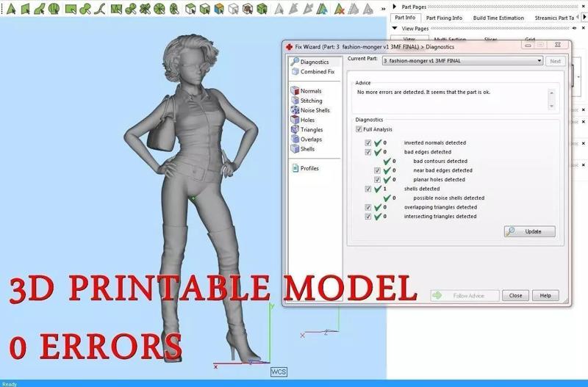Click the Advice box scroll-up arrow
The height and width of the screenshot is (387, 588).
[x=551, y=93]
